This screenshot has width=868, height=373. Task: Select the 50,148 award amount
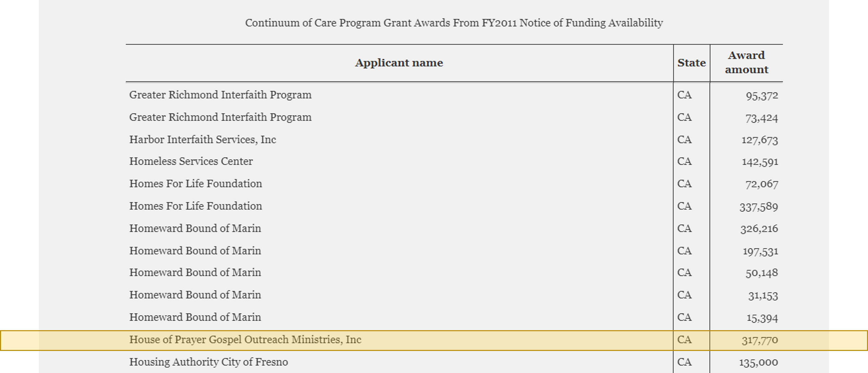click(x=762, y=273)
